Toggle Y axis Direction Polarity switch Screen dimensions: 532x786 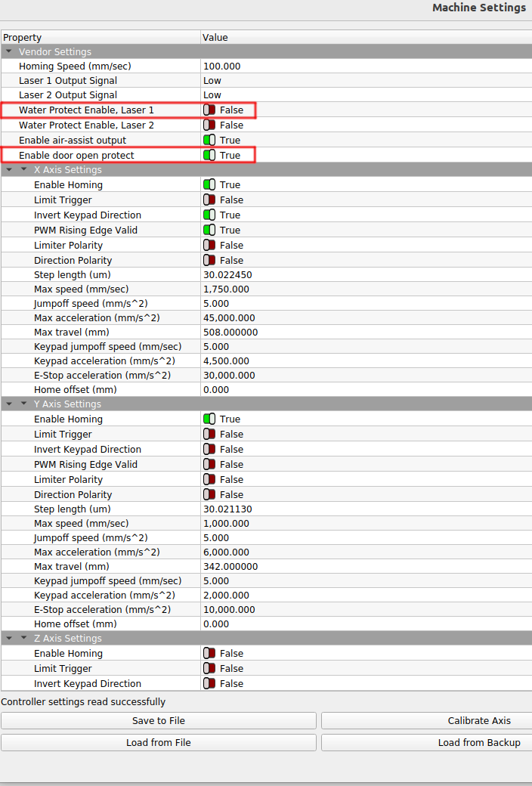click(x=209, y=495)
